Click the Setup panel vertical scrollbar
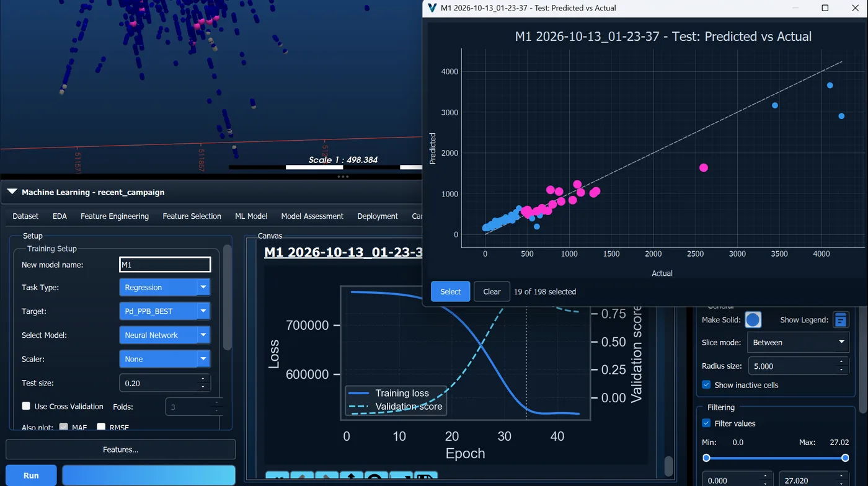This screenshot has height=486, width=868. coord(228,298)
